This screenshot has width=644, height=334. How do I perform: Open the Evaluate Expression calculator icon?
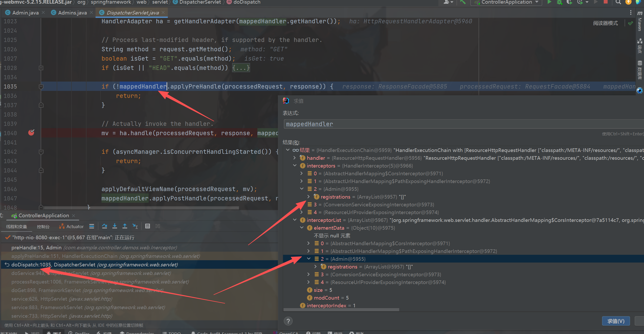tap(147, 226)
